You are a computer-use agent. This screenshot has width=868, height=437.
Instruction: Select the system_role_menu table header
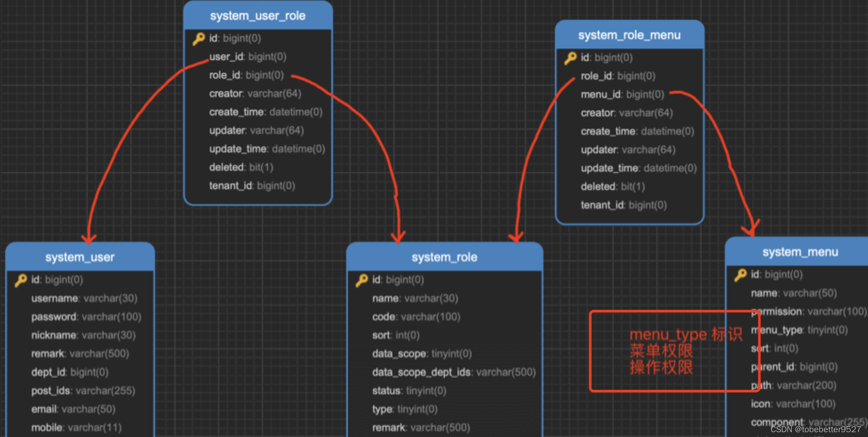630,35
